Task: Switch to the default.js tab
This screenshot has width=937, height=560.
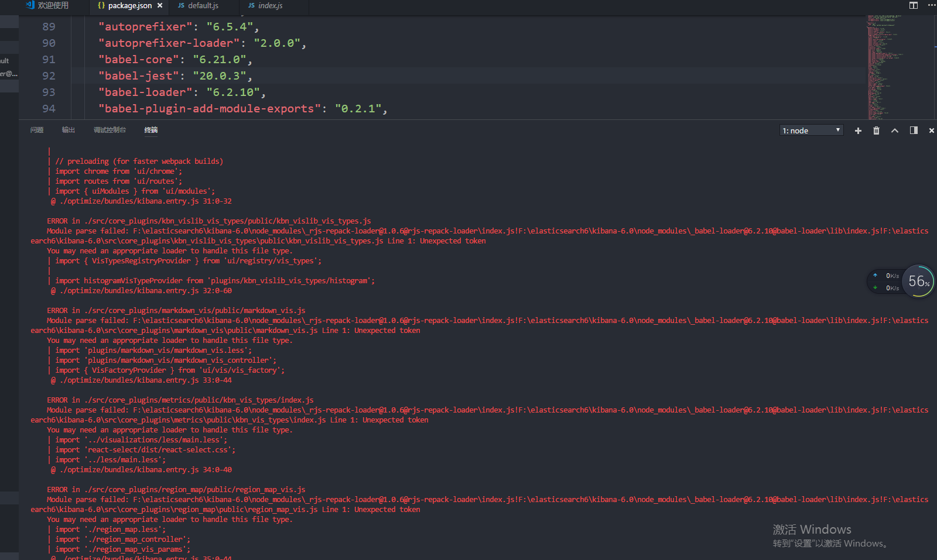Action: coord(199,5)
